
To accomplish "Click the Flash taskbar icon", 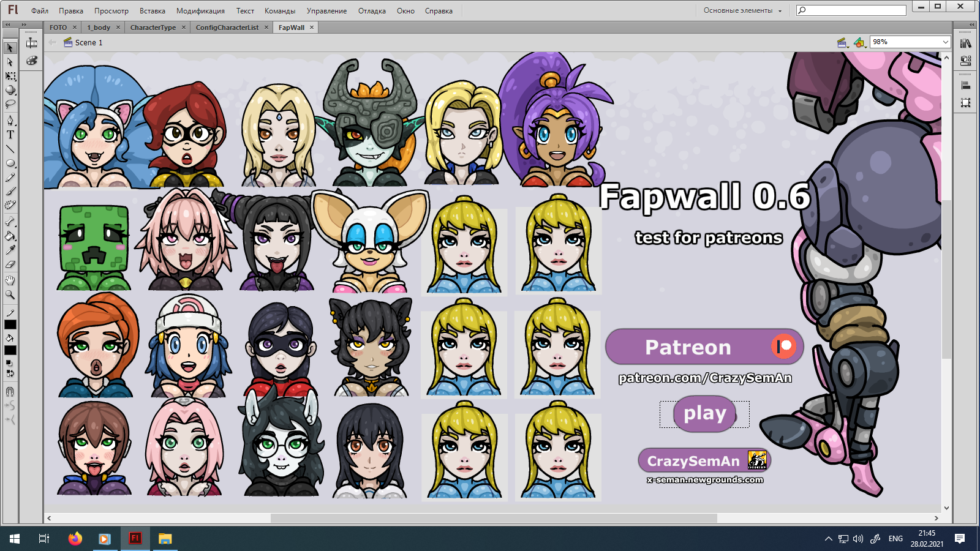I will click(x=135, y=538).
